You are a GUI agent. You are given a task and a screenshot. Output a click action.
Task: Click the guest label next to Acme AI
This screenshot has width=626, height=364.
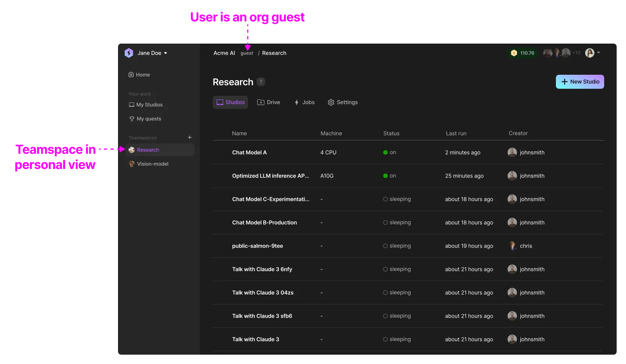coord(247,53)
